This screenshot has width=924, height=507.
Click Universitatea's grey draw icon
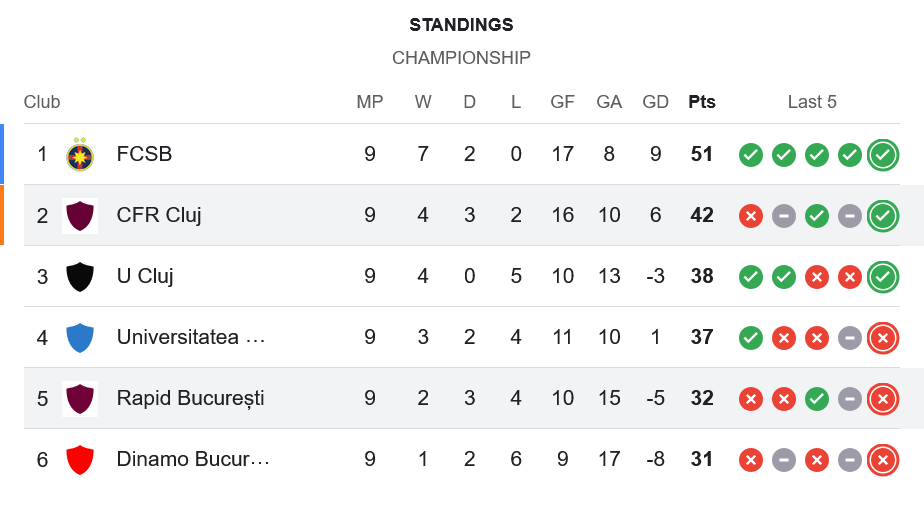tap(849, 337)
